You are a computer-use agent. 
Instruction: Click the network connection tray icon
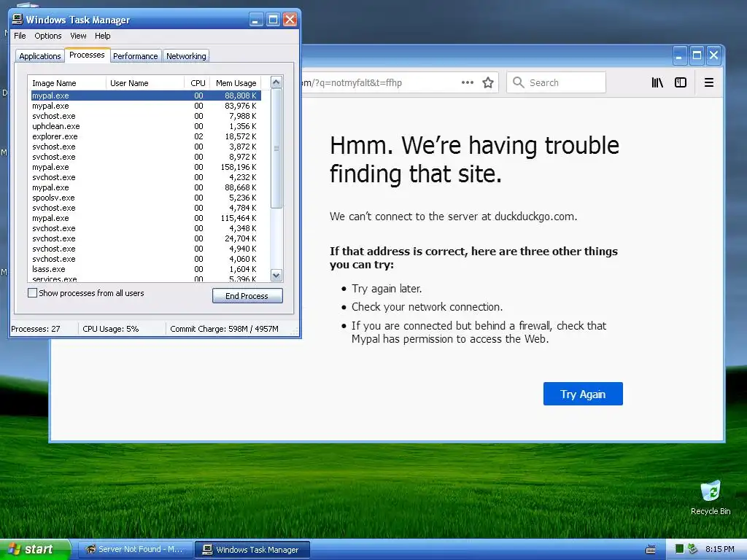692,549
